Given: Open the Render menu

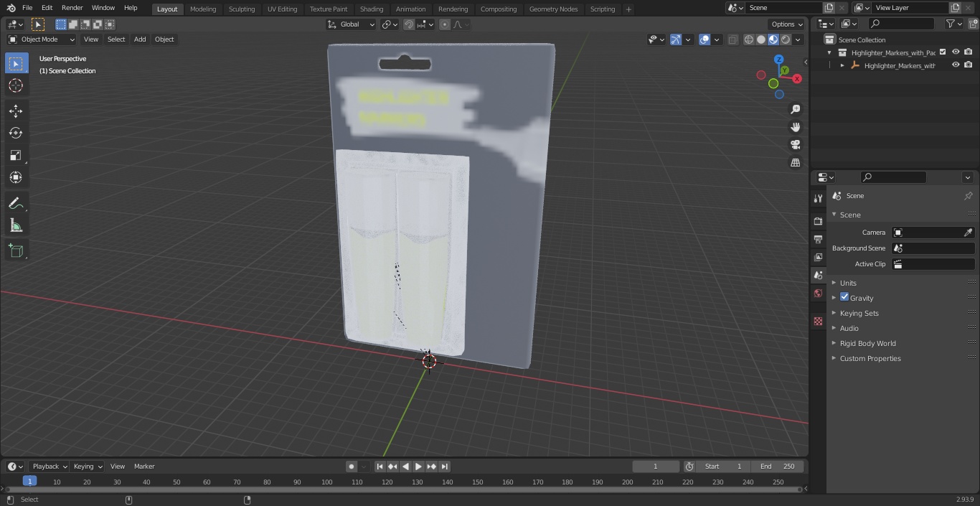Looking at the screenshot, I should click(72, 8).
